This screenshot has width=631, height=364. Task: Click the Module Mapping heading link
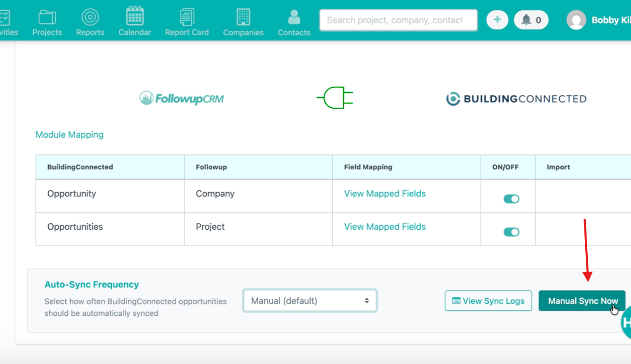(69, 135)
